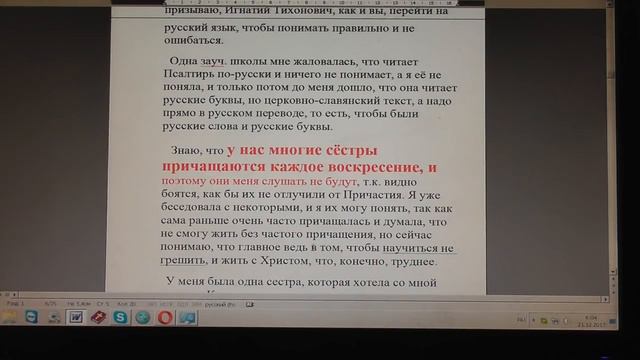This screenshot has width=640, height=360.
Task: Click the word 'Причастия' in the red-headed paragraph
Action: tap(374, 195)
